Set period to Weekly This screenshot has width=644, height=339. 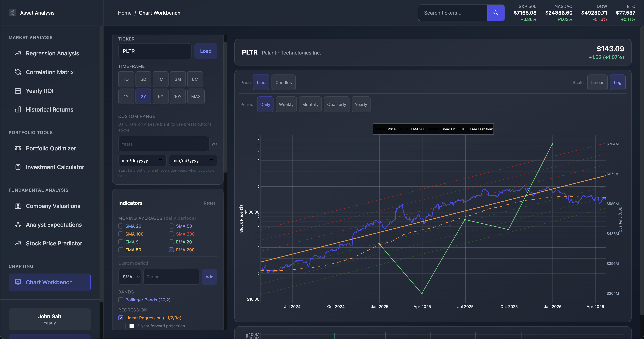(286, 104)
